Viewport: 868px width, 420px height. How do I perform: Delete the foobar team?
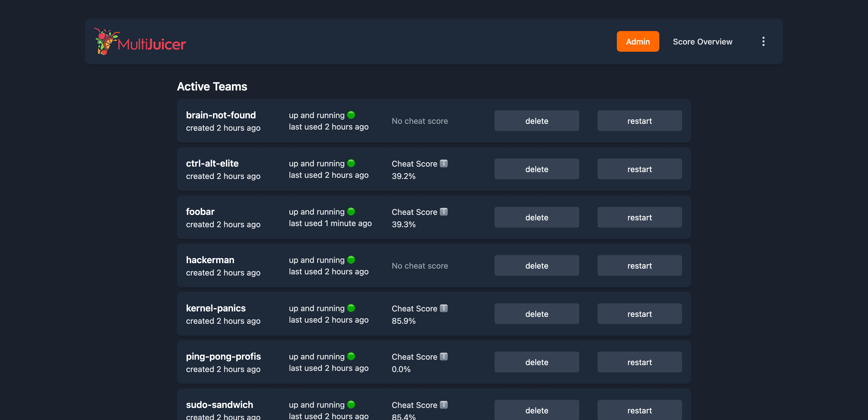coord(536,217)
